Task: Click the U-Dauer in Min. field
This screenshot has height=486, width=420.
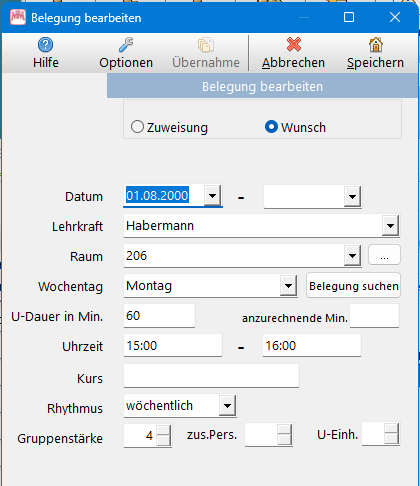Action: tap(159, 315)
